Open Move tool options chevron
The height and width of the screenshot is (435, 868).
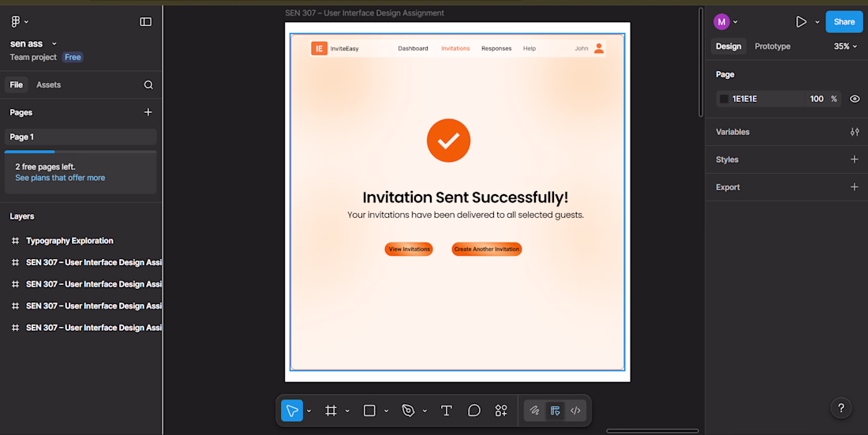pos(309,411)
